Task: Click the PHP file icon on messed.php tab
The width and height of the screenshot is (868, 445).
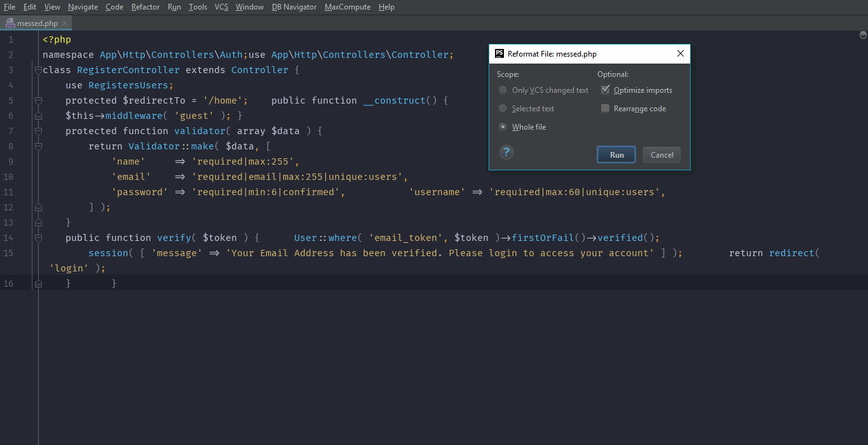Action: (x=10, y=24)
